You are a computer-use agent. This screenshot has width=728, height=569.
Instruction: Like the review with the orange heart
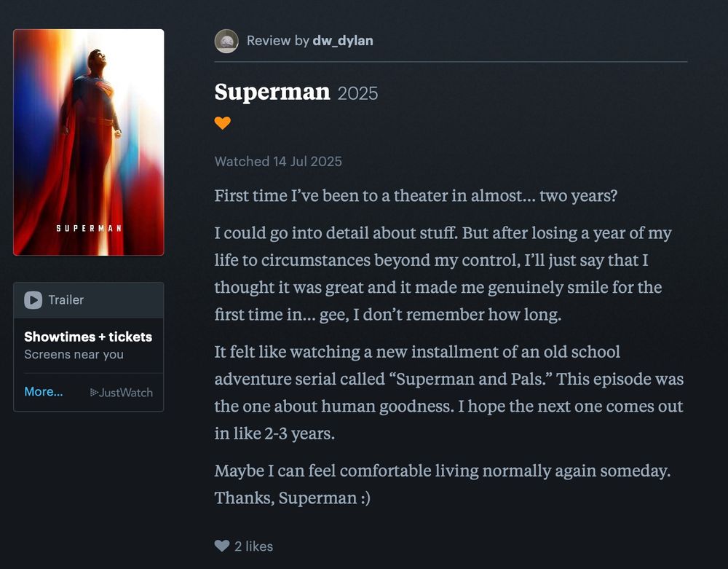[x=222, y=122]
